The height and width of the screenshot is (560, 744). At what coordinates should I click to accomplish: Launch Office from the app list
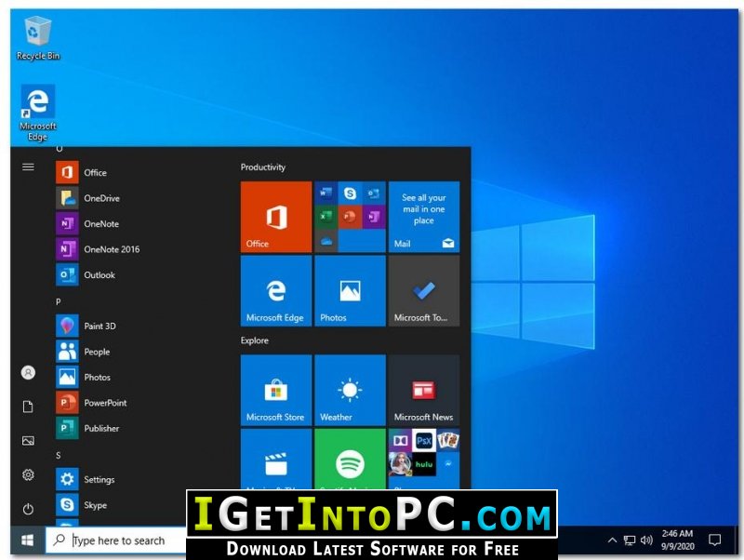click(138, 172)
